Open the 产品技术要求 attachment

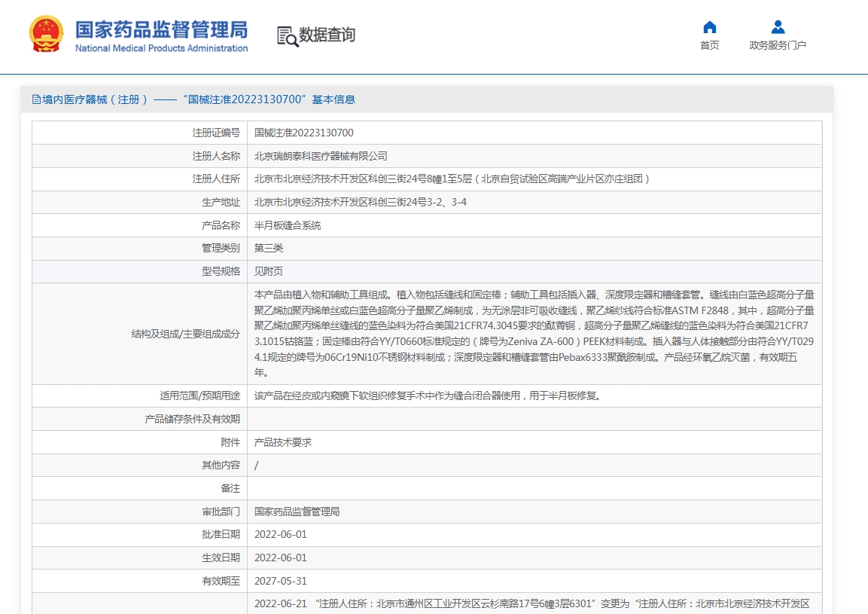pyautogui.click(x=283, y=442)
